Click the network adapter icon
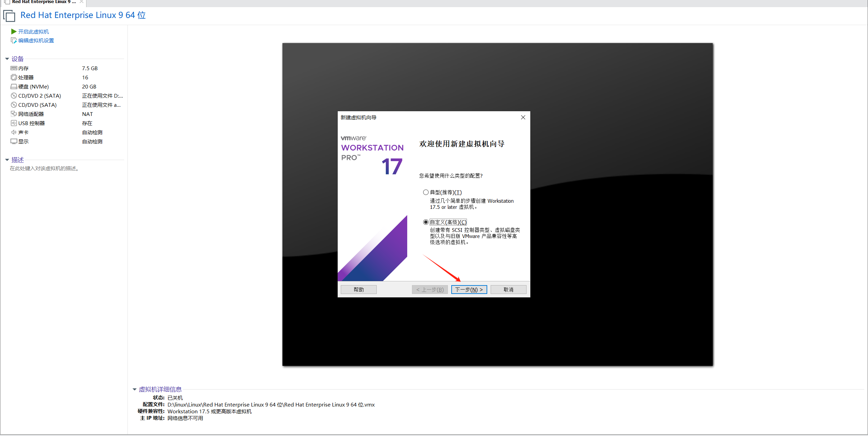This screenshot has height=436, width=868. click(14, 114)
